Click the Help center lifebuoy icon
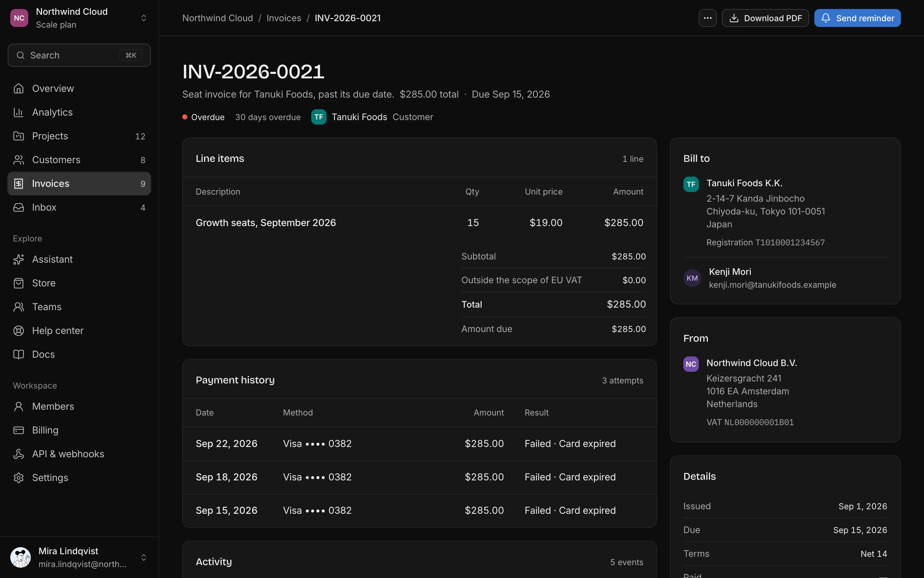924x578 pixels. [18, 331]
